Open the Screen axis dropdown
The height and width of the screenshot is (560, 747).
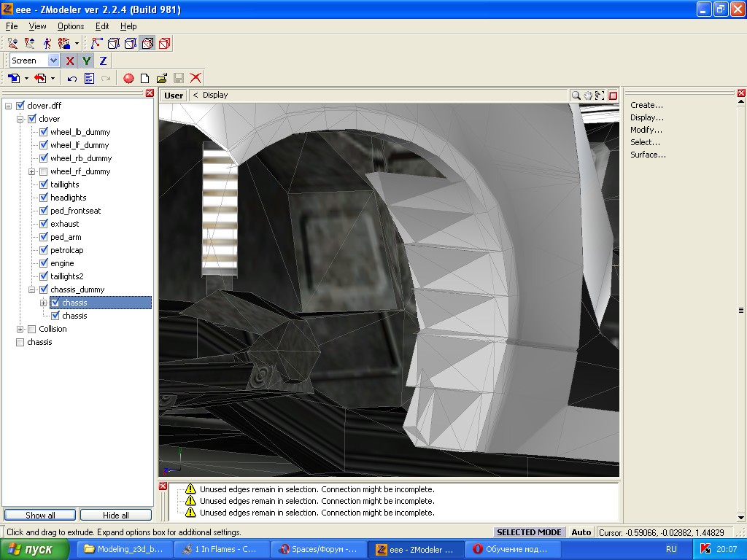pos(53,61)
